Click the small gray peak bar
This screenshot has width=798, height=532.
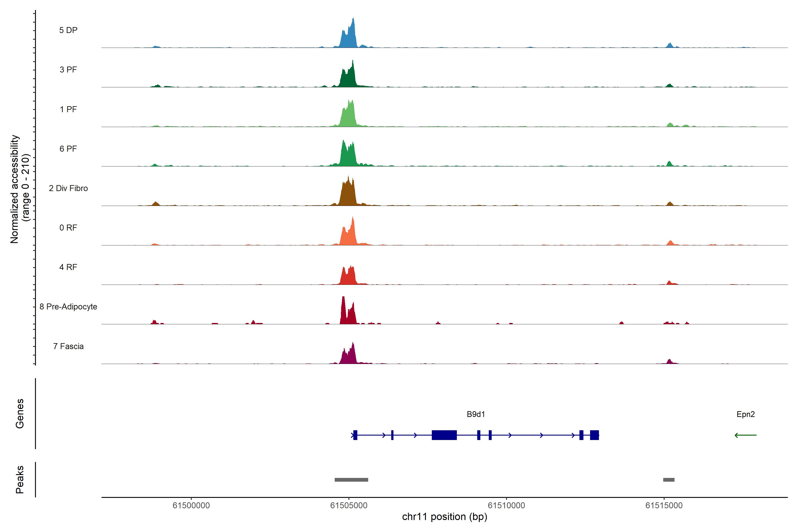(x=669, y=480)
